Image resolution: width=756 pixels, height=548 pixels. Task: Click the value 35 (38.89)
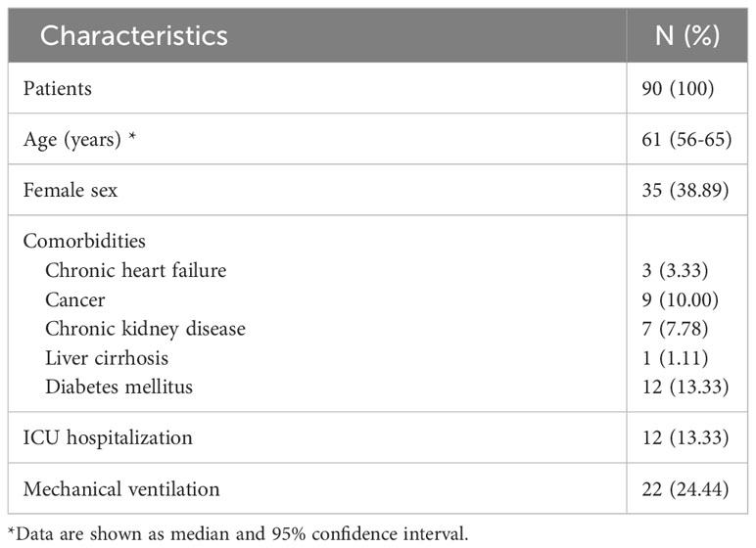pyautogui.click(x=685, y=190)
